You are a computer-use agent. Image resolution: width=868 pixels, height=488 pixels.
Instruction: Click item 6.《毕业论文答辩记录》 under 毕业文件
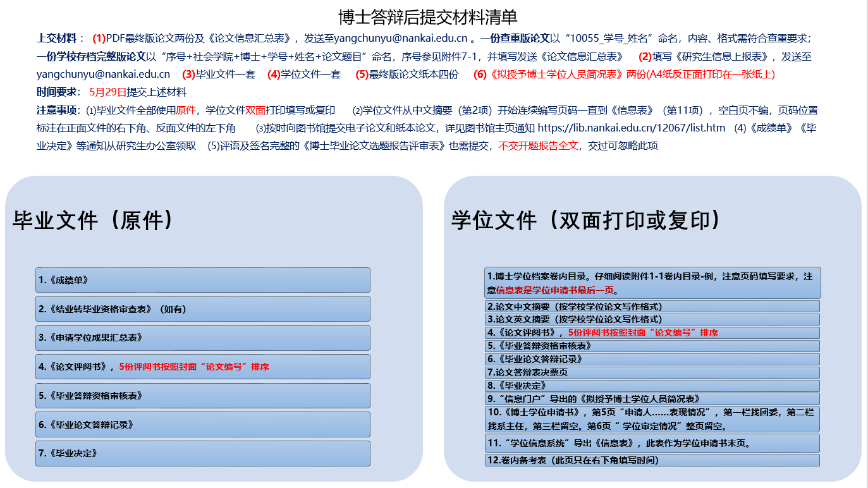tap(202, 425)
